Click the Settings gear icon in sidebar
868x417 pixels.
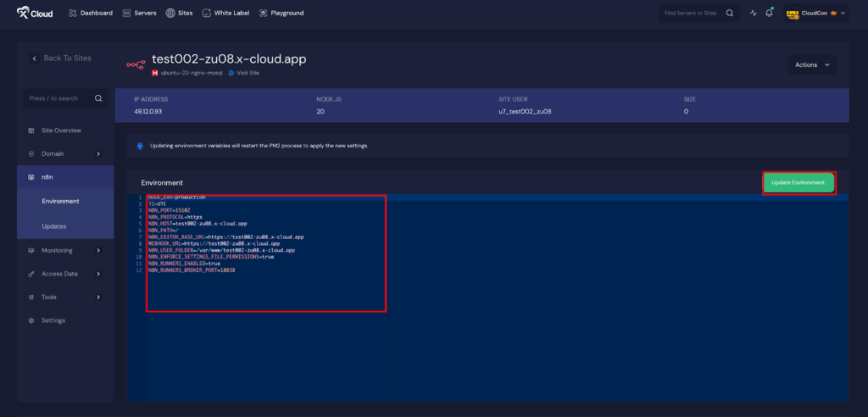(31, 320)
